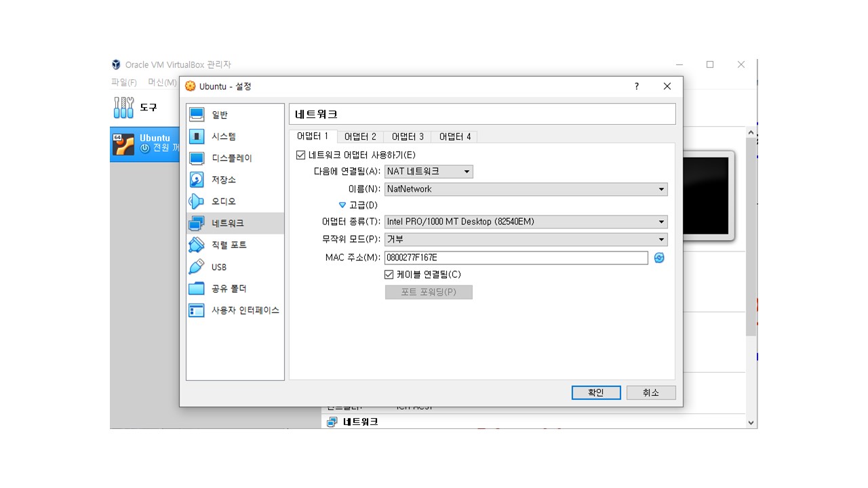The width and height of the screenshot is (868, 488).
Task: Click the network icon in Manager details section
Action: click(332, 422)
